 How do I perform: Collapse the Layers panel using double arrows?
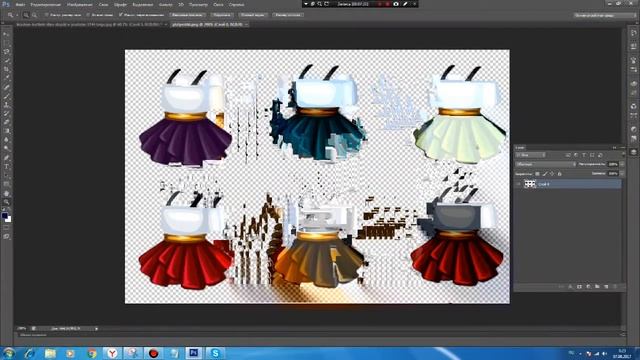tap(615, 147)
